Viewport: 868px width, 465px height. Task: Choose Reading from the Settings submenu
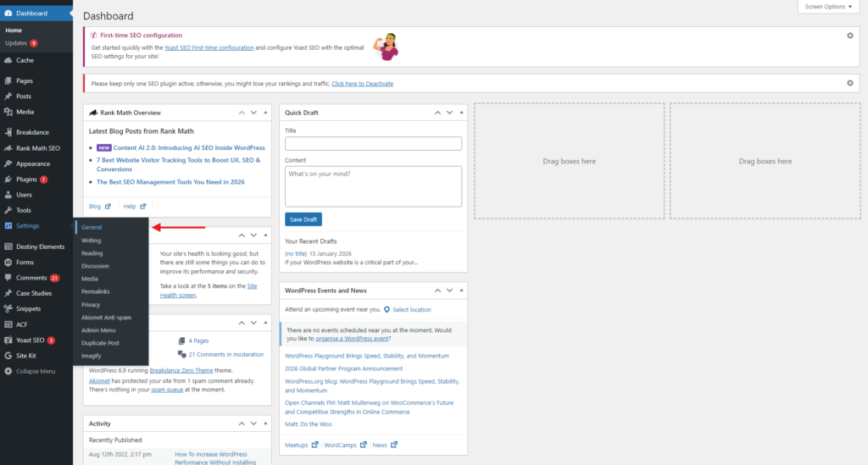(x=92, y=253)
